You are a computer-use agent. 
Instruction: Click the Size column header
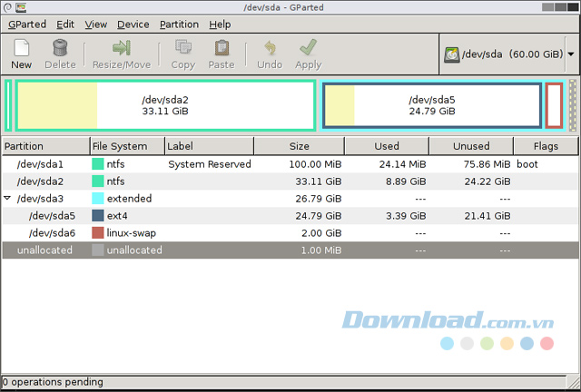pos(300,146)
